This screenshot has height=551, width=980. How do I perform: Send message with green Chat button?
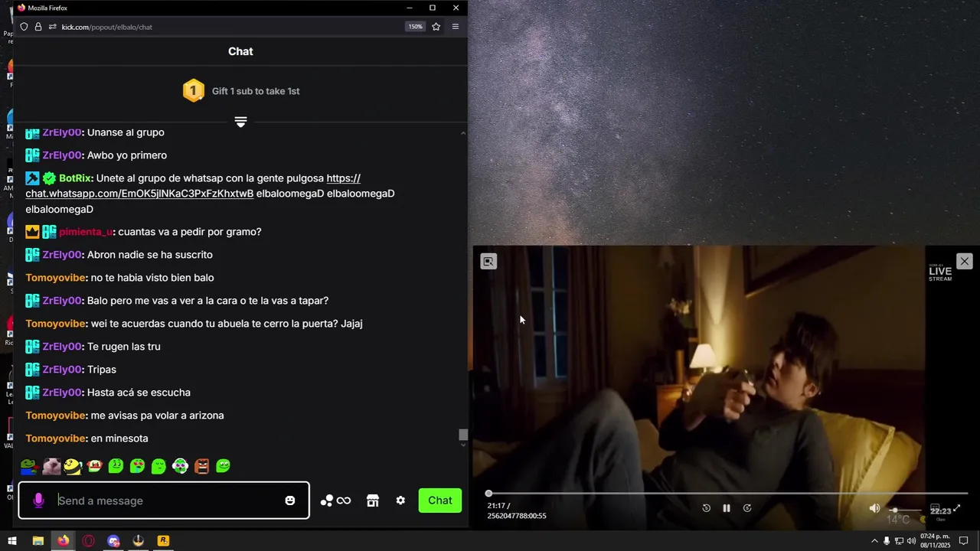click(x=440, y=500)
